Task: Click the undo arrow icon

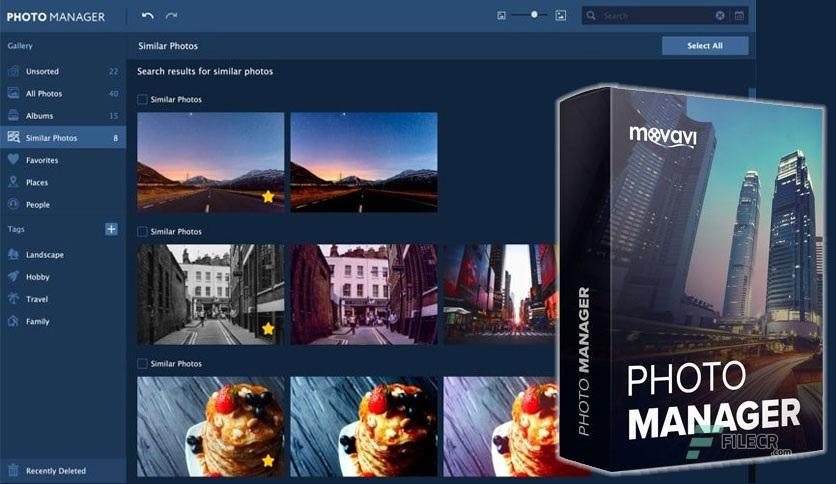Action: 147,16
